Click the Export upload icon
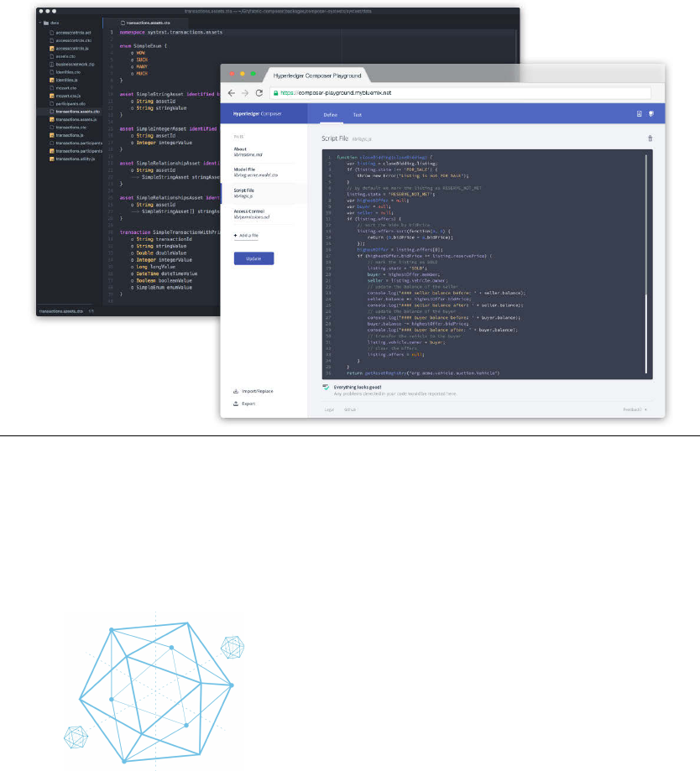The height and width of the screenshot is (771, 700). pyautogui.click(x=236, y=404)
